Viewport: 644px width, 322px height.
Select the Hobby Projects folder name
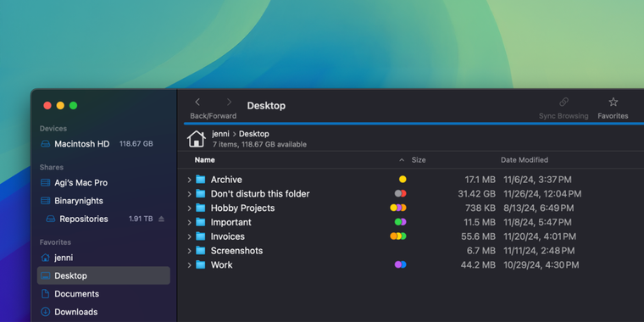[242, 208]
